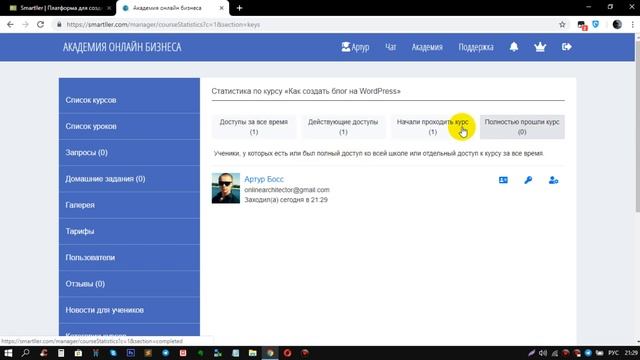The image size is (640, 360).
Task: Click the Артур profile link in the header
Action: 355,47
